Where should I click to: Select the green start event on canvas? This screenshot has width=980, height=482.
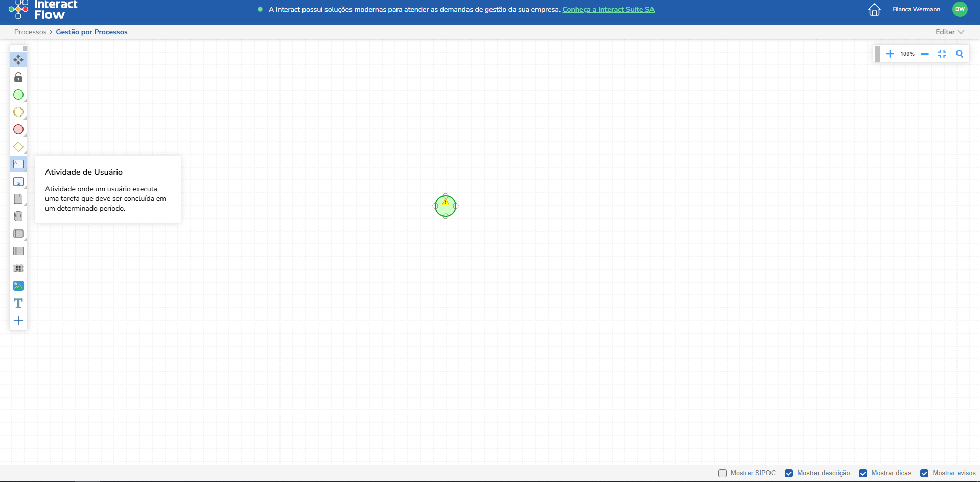pyautogui.click(x=446, y=206)
